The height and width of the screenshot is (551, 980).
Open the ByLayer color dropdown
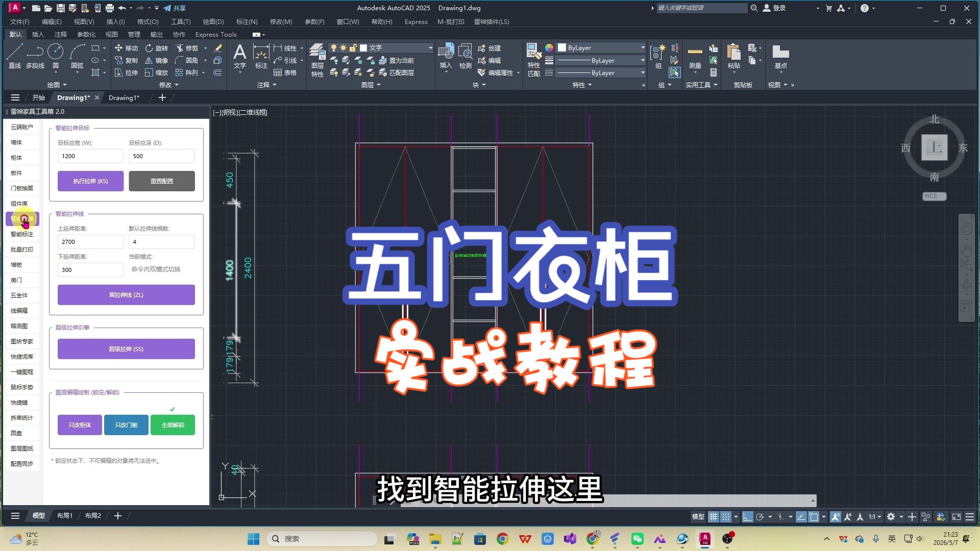coord(601,47)
